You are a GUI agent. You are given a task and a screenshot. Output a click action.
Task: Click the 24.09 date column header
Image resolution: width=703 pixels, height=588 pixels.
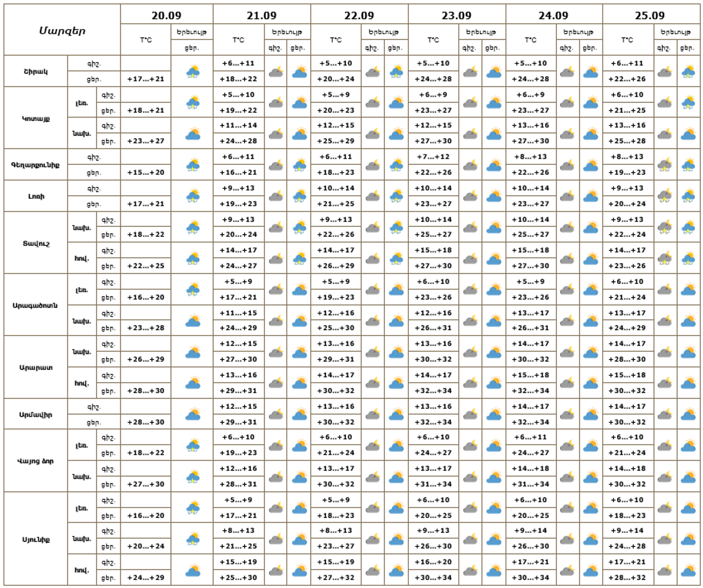click(x=554, y=15)
